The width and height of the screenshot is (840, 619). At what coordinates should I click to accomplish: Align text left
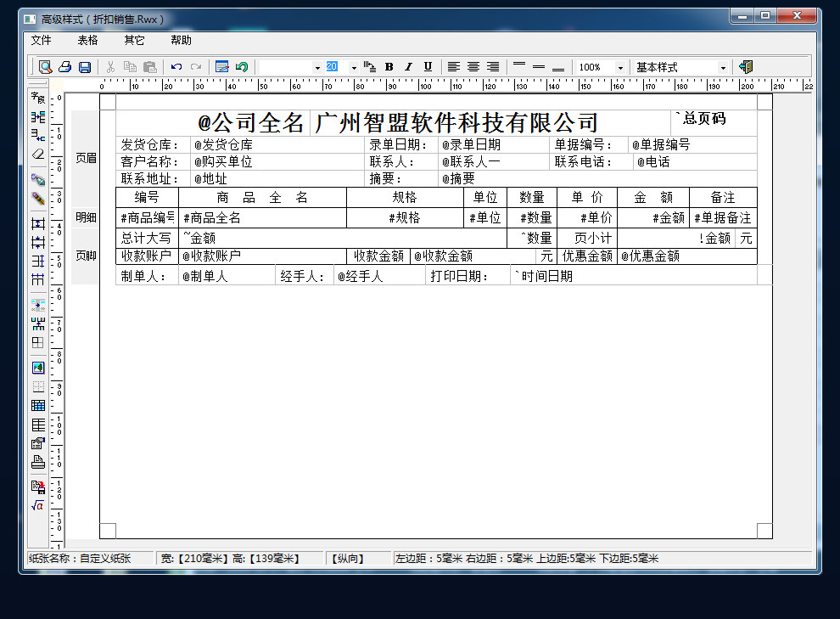tap(454, 67)
